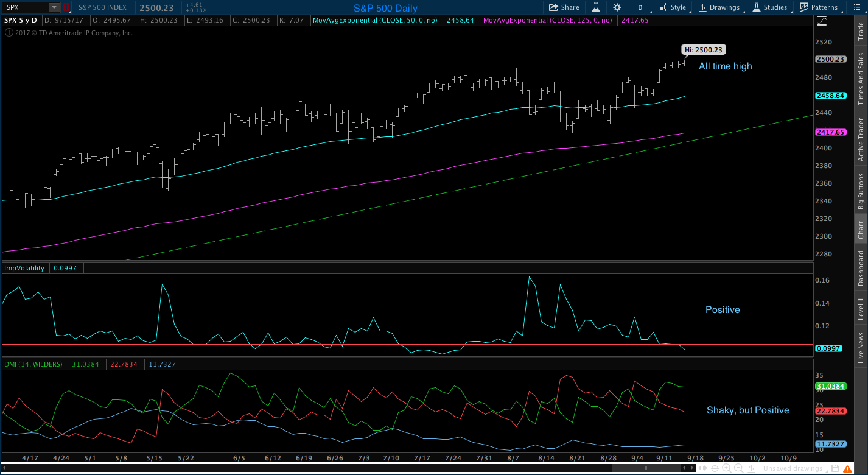This screenshot has height=475, width=868.
Task: Open the Big Buttons side tab
Action: click(x=861, y=191)
